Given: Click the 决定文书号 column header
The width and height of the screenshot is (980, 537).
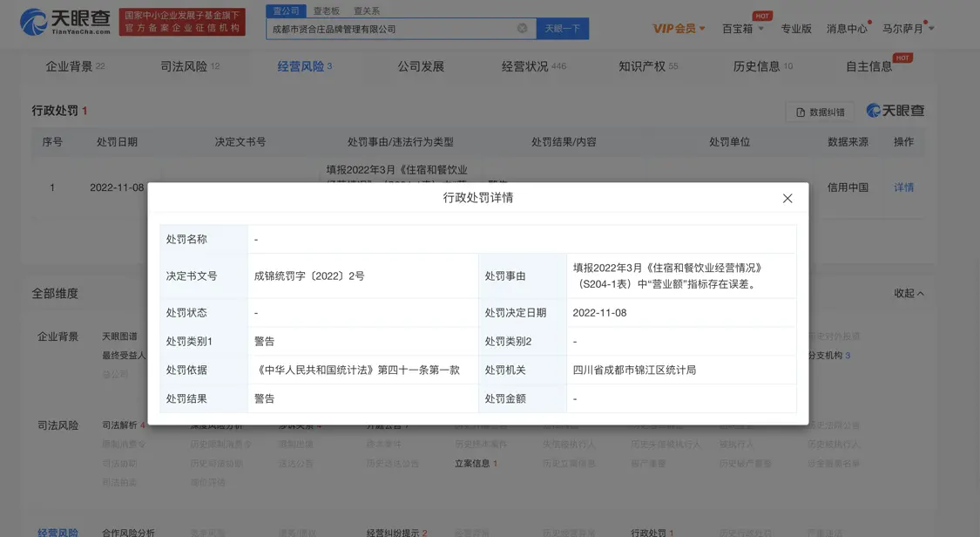Looking at the screenshot, I should pos(240,142).
